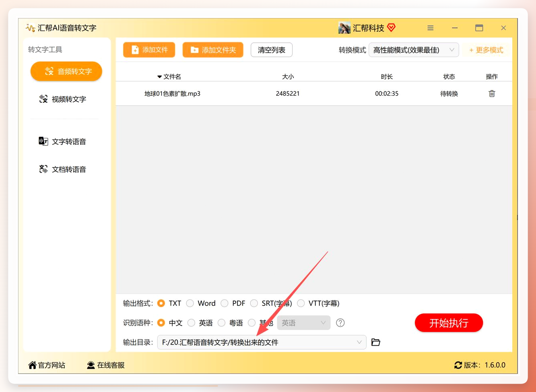Expand the 输出目录 path dropdown
The image size is (536, 392).
[262, 342]
